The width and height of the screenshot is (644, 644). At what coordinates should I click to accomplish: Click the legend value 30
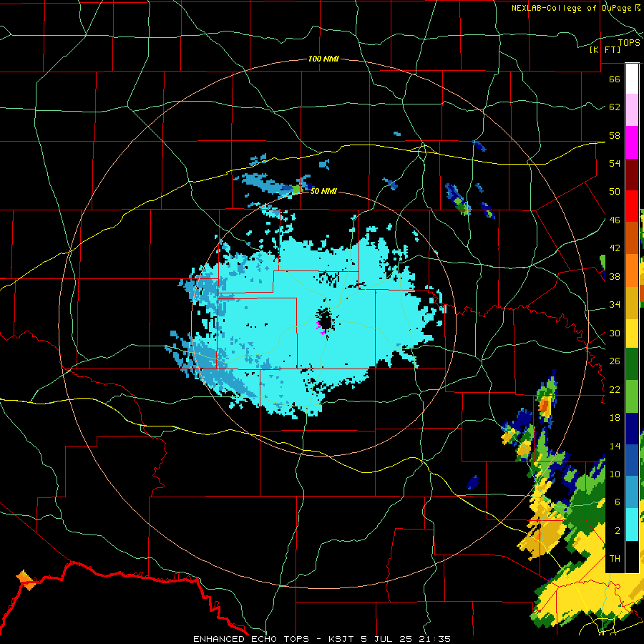[615, 333]
